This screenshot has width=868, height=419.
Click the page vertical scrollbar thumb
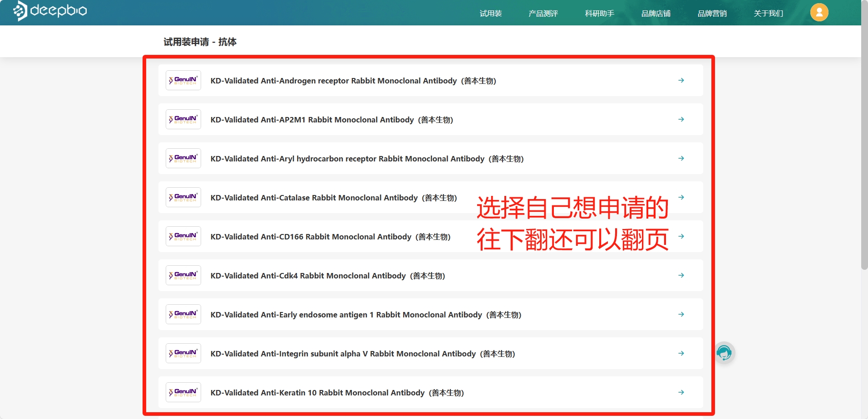point(864,136)
